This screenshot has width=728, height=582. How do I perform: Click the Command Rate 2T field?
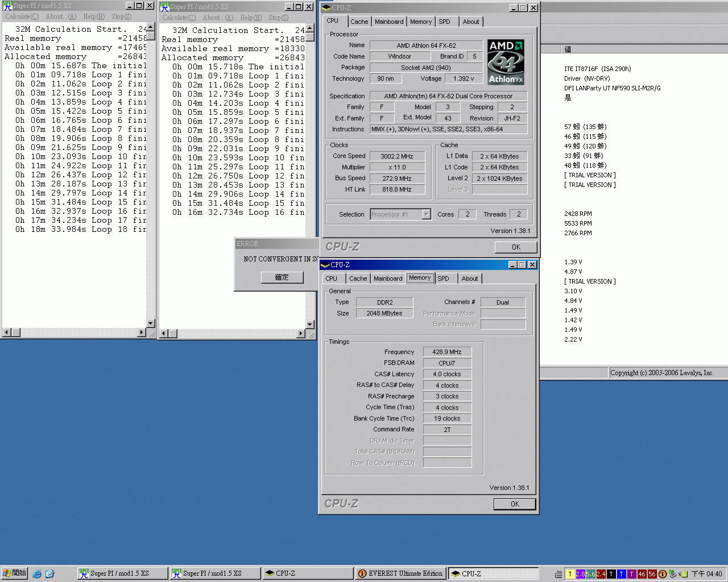[x=447, y=430]
